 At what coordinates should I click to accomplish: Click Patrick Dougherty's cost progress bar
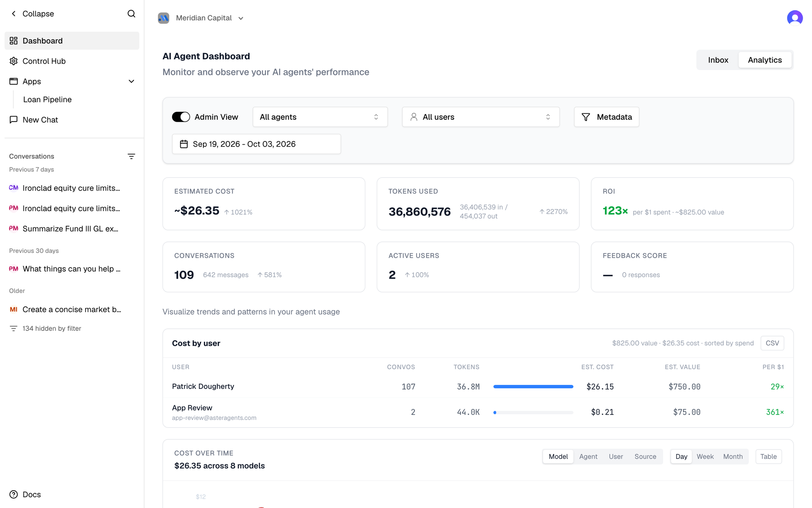pyautogui.click(x=533, y=386)
